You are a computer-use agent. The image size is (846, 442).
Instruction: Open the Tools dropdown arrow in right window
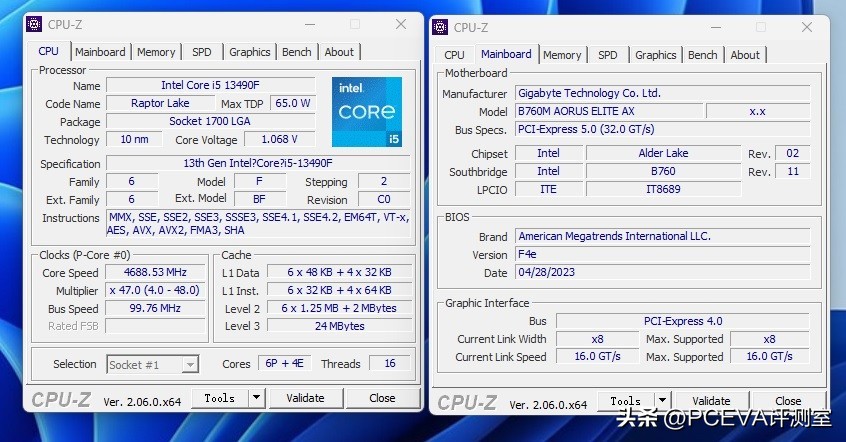662,401
